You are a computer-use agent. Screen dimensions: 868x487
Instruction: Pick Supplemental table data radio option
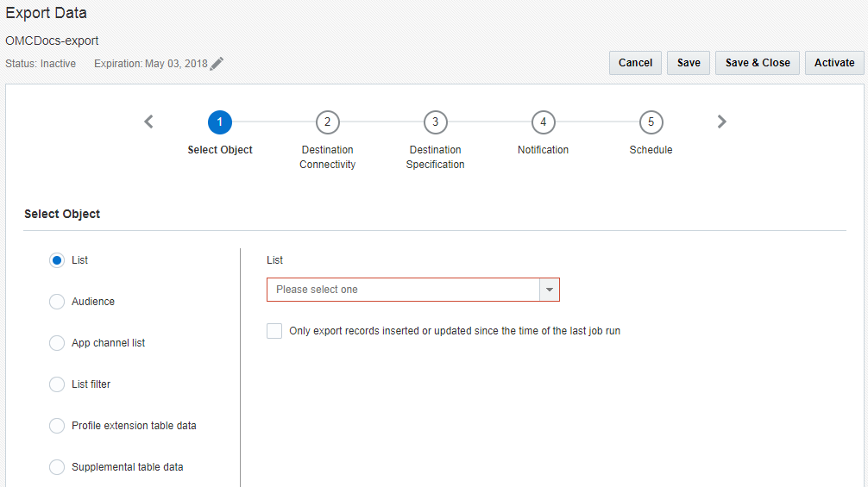[57, 467]
